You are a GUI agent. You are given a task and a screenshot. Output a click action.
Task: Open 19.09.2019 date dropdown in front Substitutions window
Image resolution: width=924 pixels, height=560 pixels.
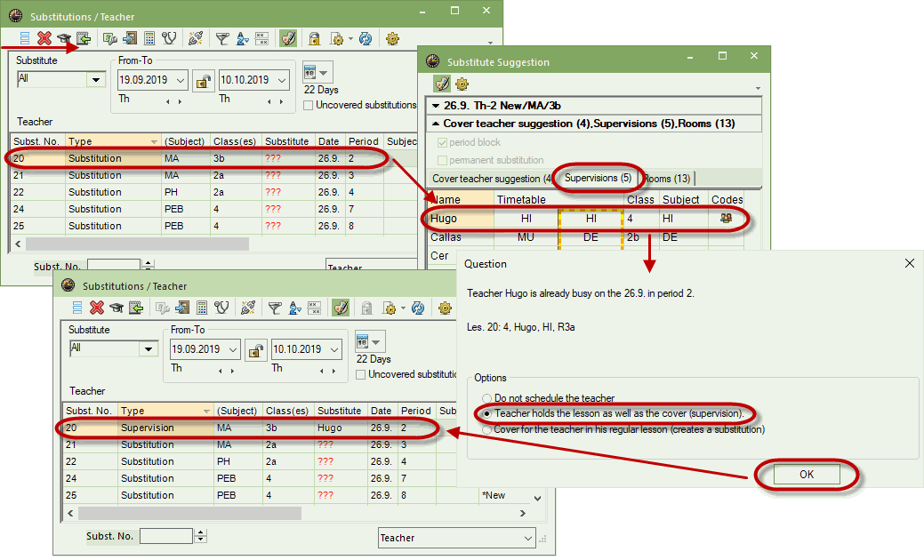point(233,349)
